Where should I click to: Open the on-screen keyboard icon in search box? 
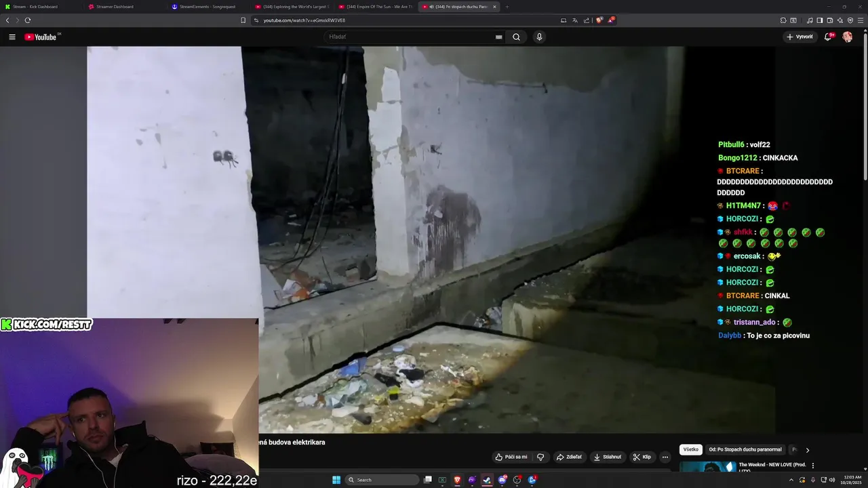(499, 37)
